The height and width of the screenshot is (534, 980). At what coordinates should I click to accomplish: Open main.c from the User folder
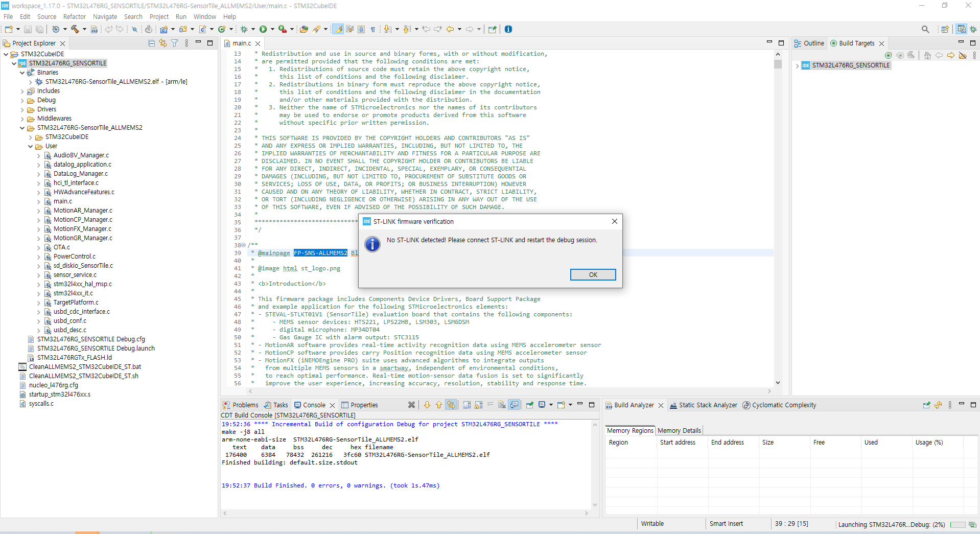pos(63,201)
